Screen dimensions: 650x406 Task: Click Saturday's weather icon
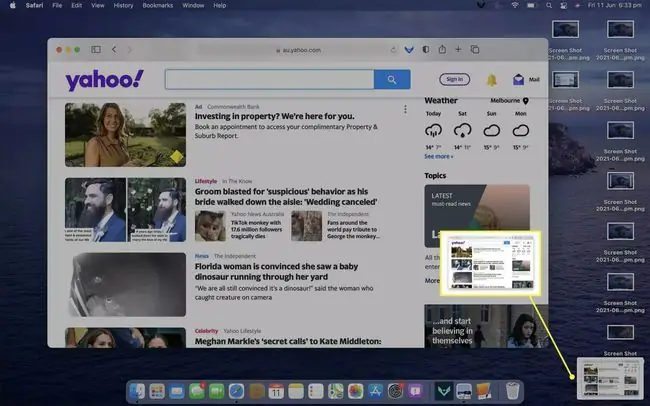463,131
